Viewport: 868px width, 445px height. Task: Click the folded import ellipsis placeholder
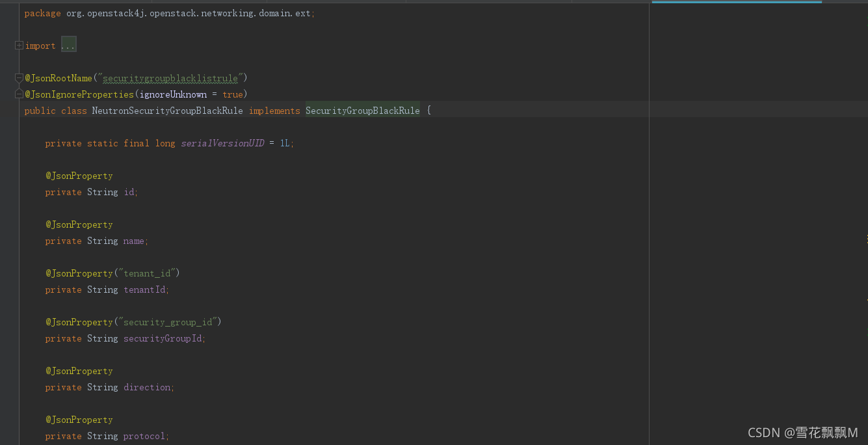(68, 46)
